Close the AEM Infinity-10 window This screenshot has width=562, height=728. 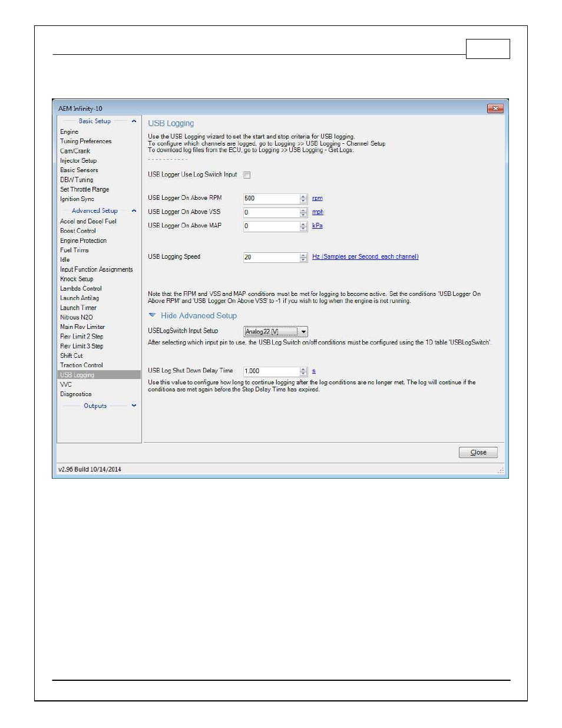(495, 108)
